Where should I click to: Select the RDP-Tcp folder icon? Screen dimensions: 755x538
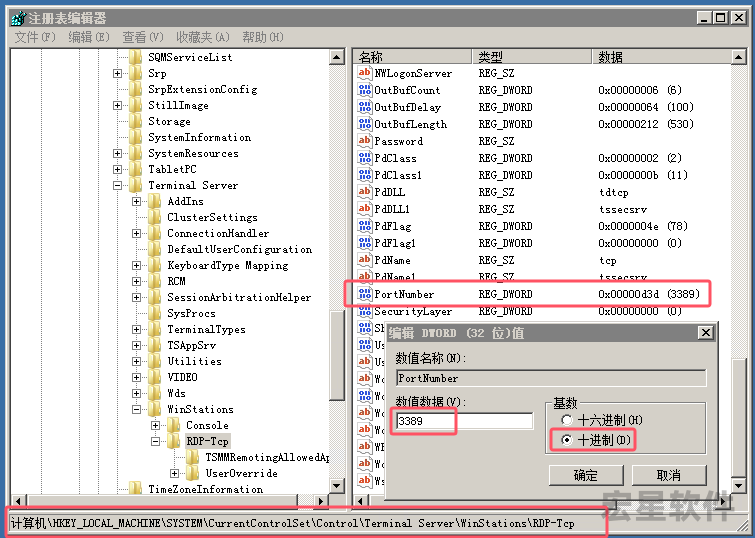174,441
